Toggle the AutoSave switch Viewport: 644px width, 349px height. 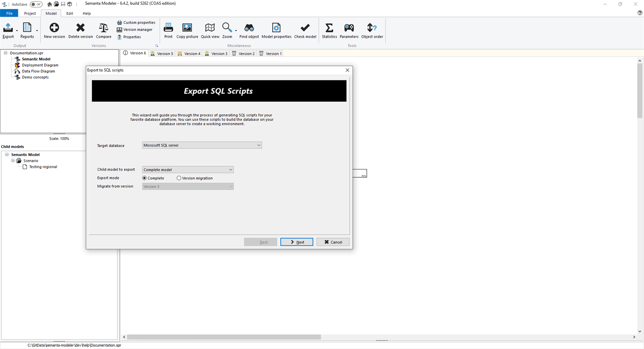35,4
